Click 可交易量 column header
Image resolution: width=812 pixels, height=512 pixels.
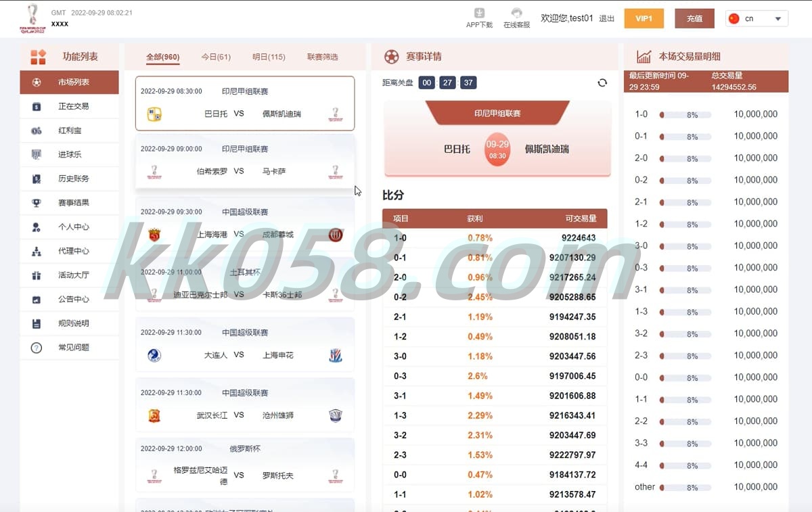581,218
